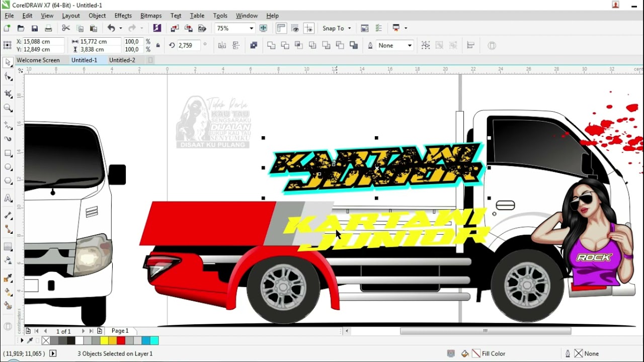
Task: Expand the Snap To dropdown
Action: (x=349, y=29)
